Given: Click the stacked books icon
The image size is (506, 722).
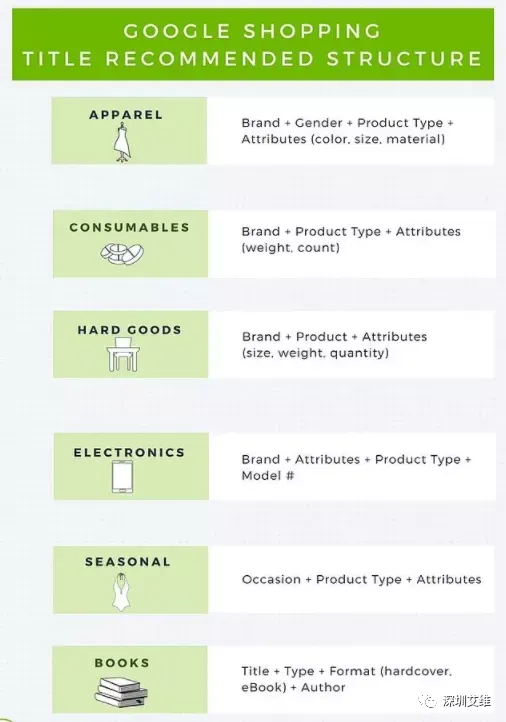Looking at the screenshot, I should pos(121,692).
